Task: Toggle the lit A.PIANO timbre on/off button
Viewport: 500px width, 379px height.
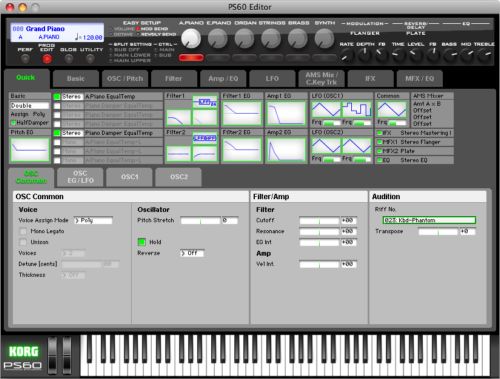Action: coord(191,58)
